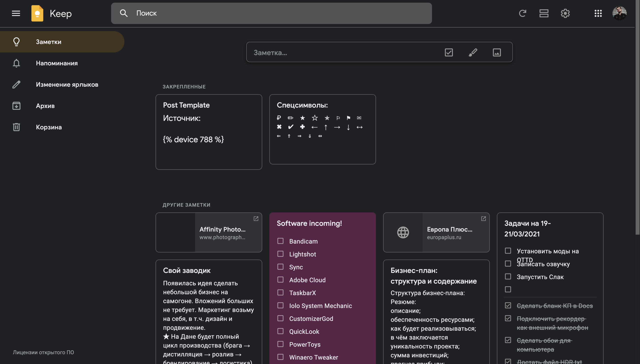Viewport: 640px width, 364px height.
Task: Click the new checklist note icon
Action: 449,52
